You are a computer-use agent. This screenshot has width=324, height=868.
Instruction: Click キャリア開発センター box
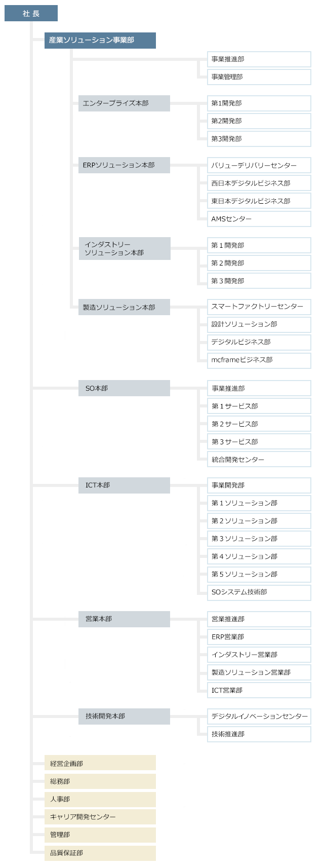click(100, 817)
